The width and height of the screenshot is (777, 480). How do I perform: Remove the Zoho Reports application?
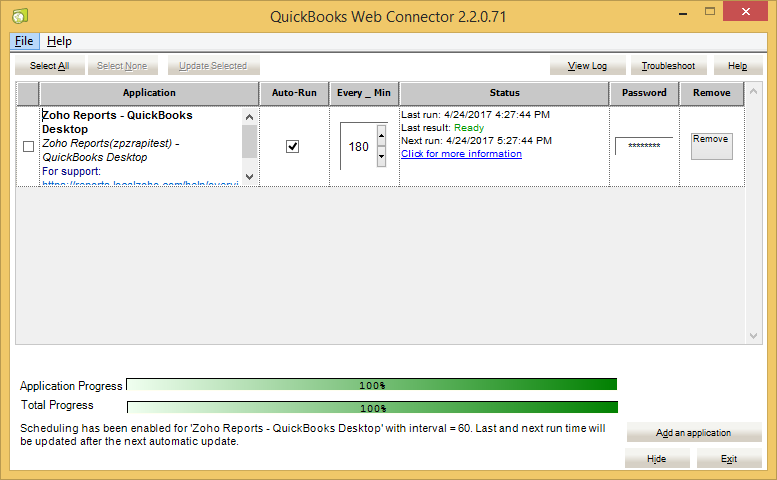pyautogui.click(x=712, y=146)
